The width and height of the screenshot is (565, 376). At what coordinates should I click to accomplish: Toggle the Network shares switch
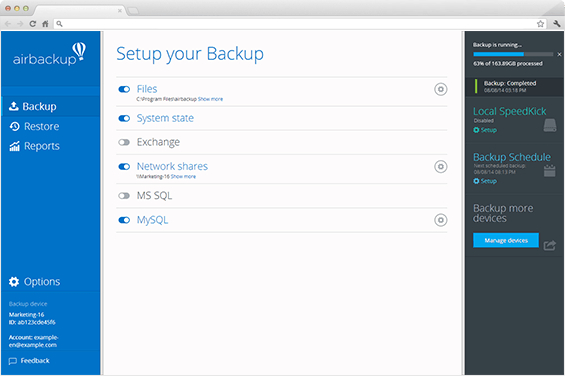(x=124, y=167)
